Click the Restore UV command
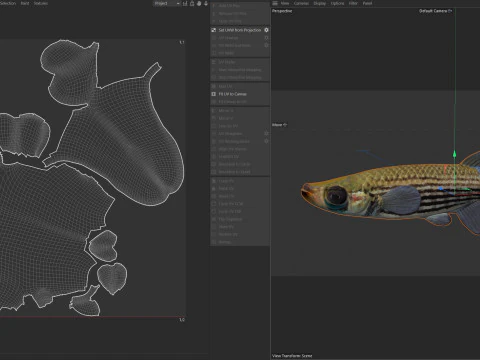This screenshot has height=360, width=480. click(x=228, y=234)
